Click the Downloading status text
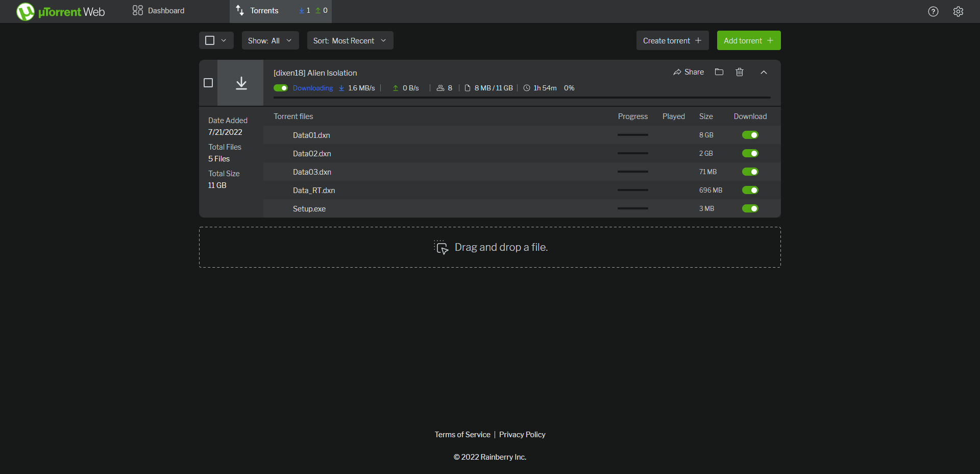This screenshot has height=474, width=980. click(x=313, y=88)
